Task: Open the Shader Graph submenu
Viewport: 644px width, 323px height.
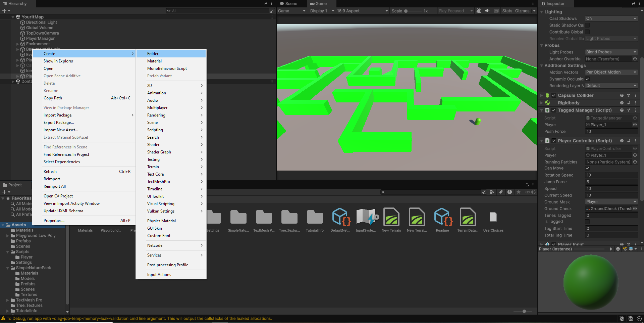Action: pyautogui.click(x=171, y=152)
